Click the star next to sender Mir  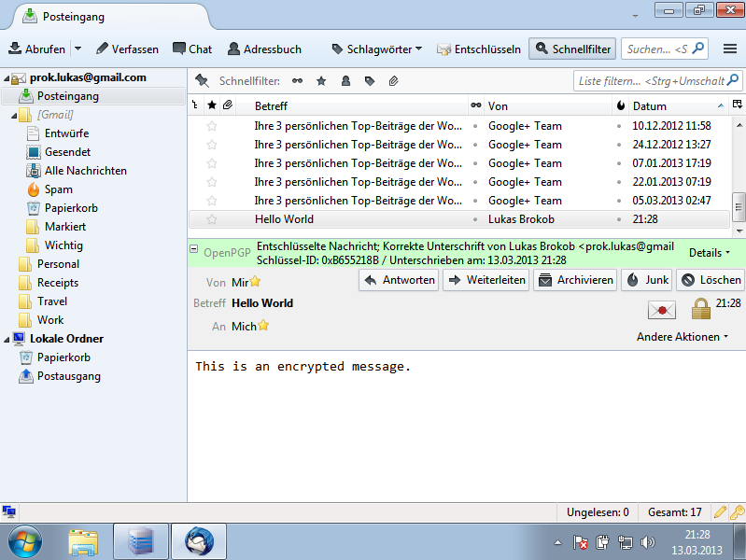pos(255,281)
